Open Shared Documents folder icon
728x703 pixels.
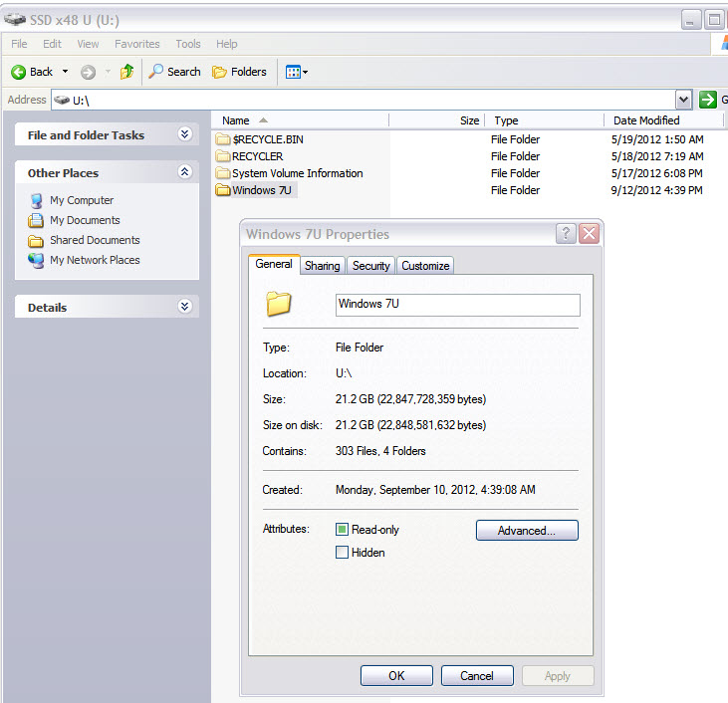pos(36,241)
